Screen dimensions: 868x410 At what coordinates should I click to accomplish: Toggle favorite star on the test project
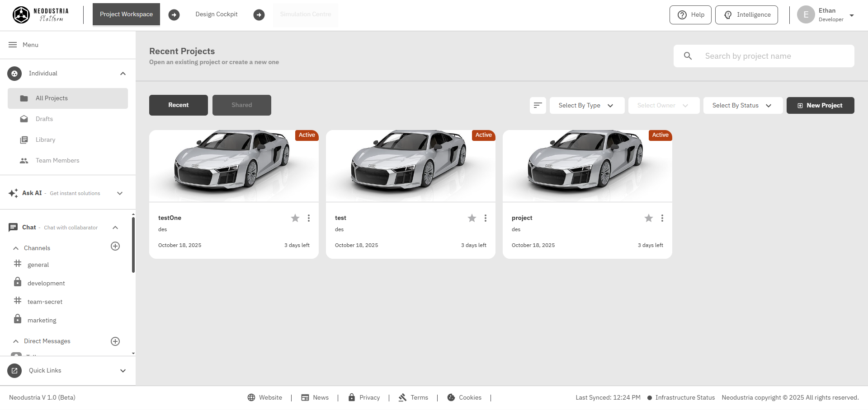[472, 218]
